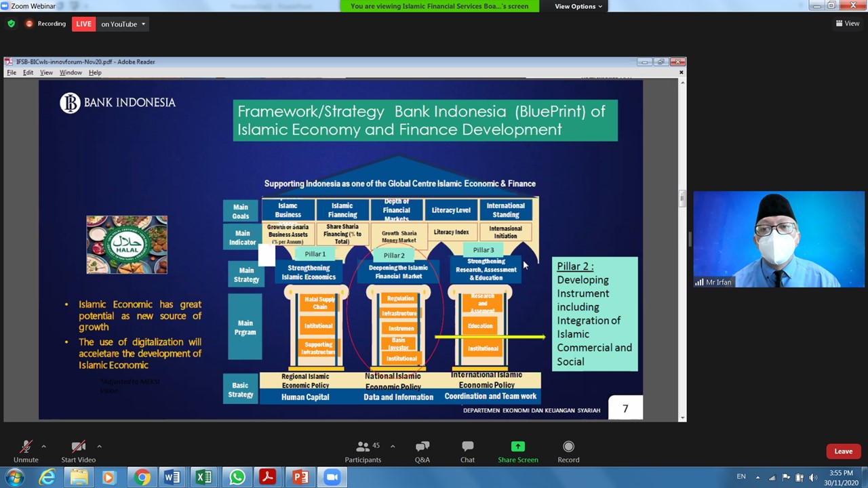Click the Adobe Reader scrollbar down arrow
The width and height of the screenshot is (868, 488).
(x=682, y=418)
